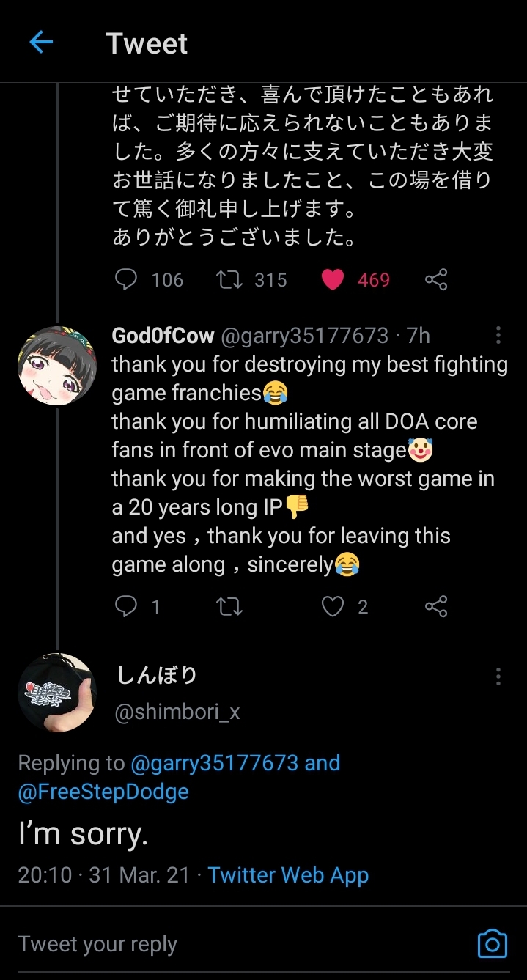Tap the Twitter Web App source link

click(x=288, y=875)
